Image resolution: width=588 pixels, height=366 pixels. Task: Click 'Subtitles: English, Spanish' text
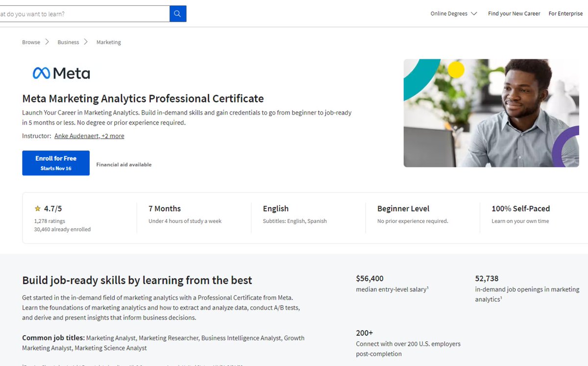pyautogui.click(x=294, y=221)
